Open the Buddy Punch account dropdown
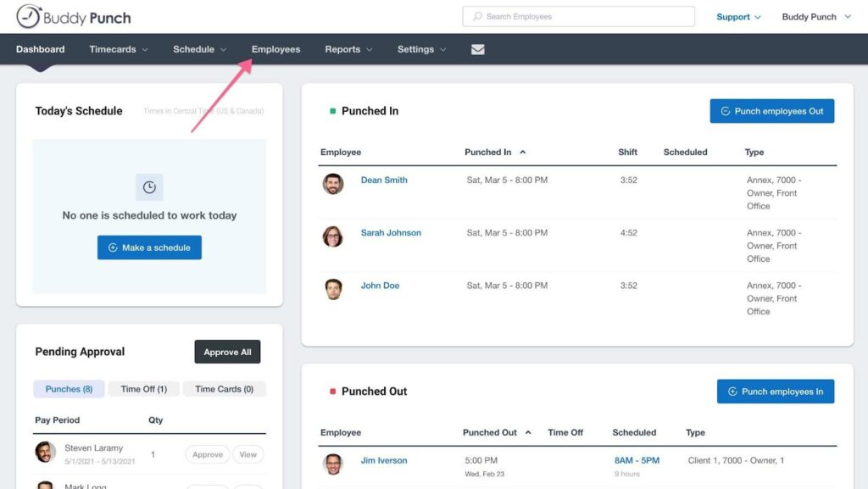 816,17
